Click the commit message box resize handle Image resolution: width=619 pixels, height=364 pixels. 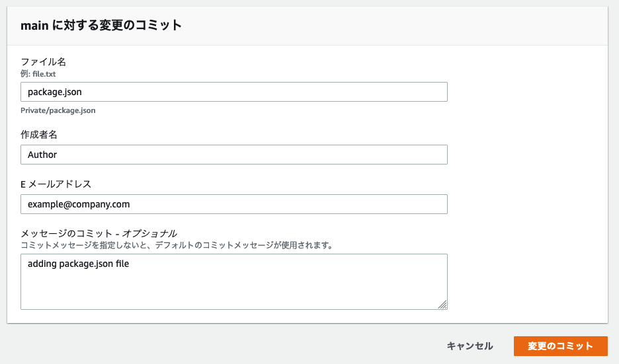coord(442,305)
